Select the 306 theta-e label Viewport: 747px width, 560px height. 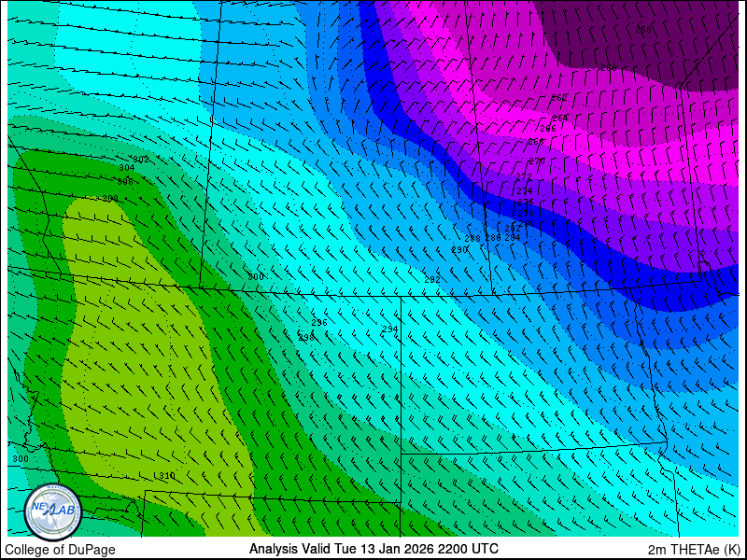[x=125, y=181]
